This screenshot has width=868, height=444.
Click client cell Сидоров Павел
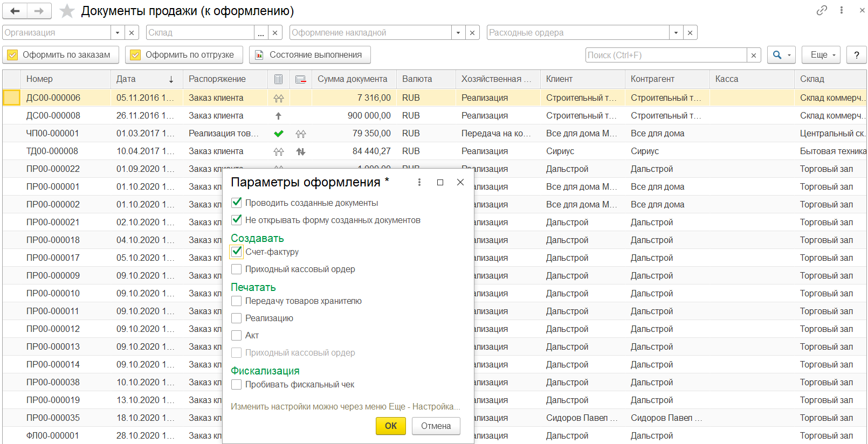(582, 418)
